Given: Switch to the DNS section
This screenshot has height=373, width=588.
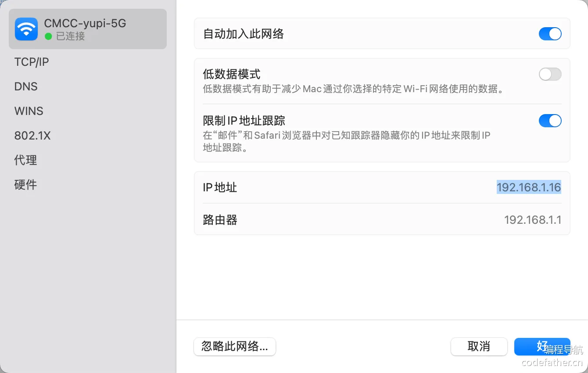Looking at the screenshot, I should (x=26, y=86).
